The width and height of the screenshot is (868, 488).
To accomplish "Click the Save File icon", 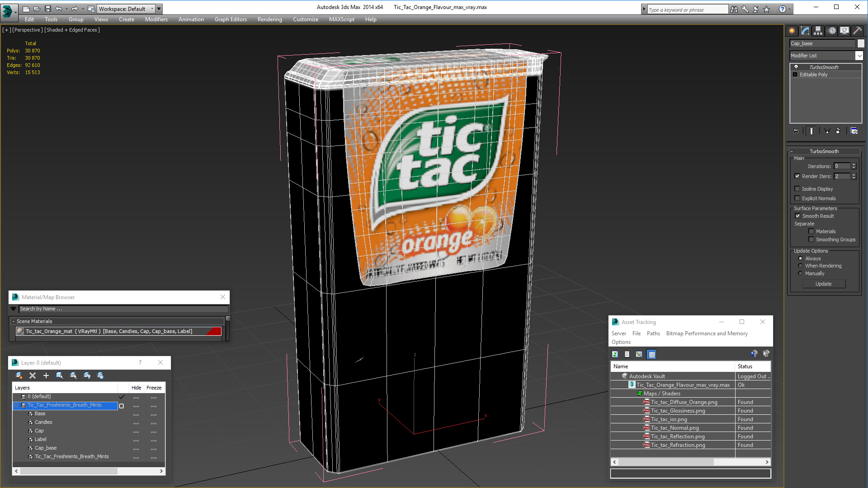I will coord(47,9).
